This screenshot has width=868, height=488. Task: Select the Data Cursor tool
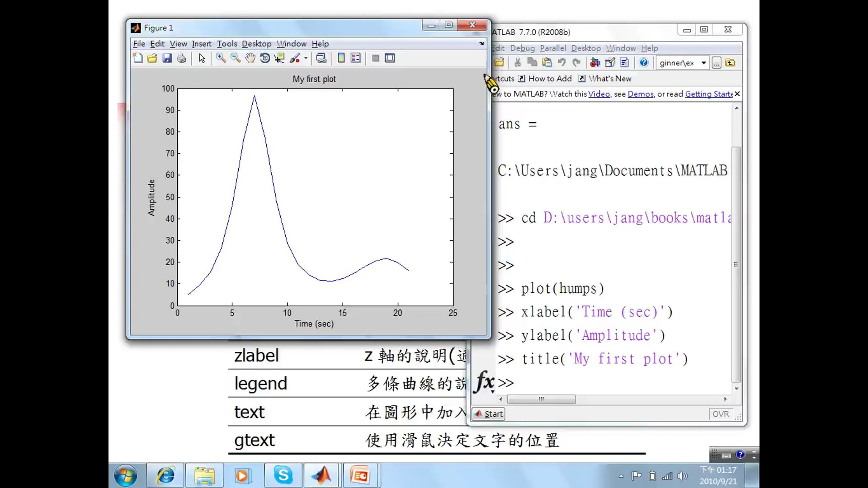[279, 58]
